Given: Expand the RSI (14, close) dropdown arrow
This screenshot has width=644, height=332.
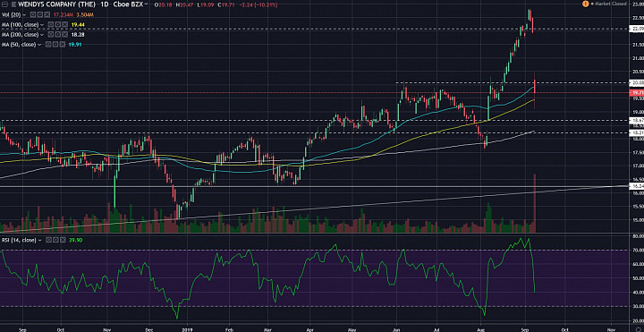Looking at the screenshot, I should point(40,241).
